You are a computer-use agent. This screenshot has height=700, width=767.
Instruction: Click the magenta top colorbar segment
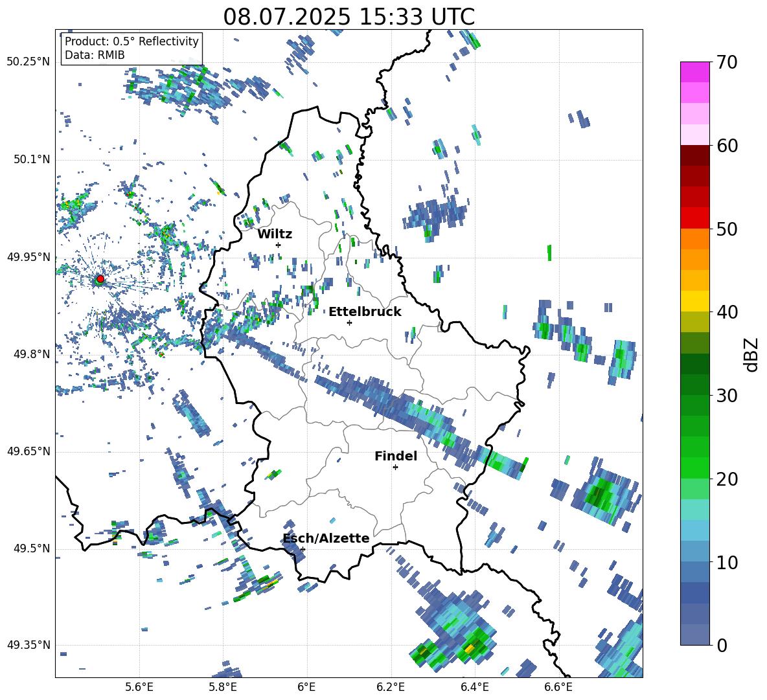point(694,72)
